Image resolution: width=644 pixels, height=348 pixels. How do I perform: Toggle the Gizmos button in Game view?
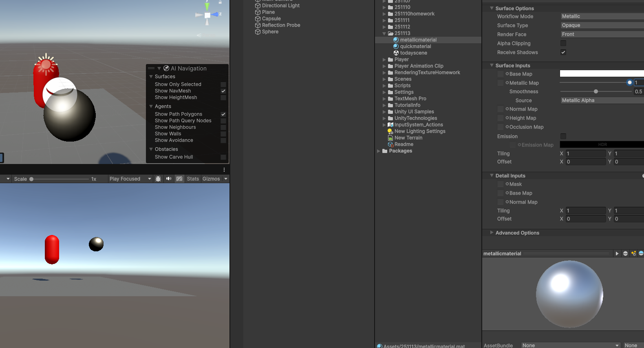(211, 179)
